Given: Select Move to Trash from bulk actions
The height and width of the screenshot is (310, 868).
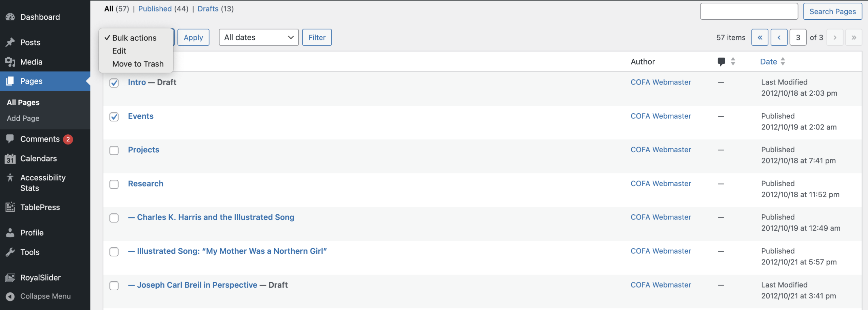Looking at the screenshot, I should (x=137, y=64).
